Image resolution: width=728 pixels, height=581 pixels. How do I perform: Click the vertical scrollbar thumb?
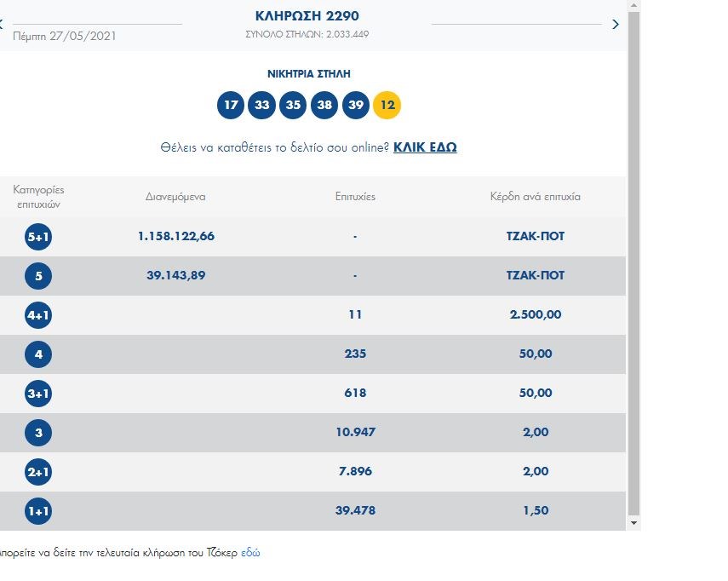click(x=633, y=256)
